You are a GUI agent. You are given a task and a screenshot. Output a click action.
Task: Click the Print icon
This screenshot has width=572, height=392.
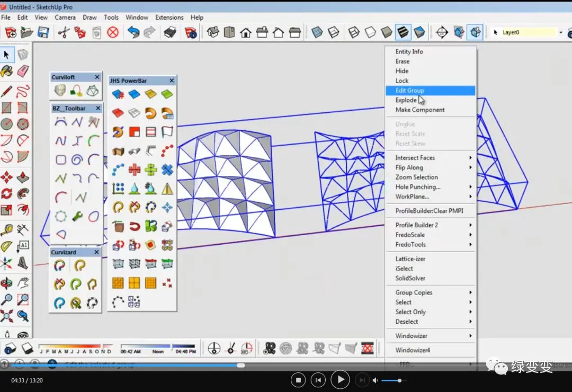tap(169, 32)
